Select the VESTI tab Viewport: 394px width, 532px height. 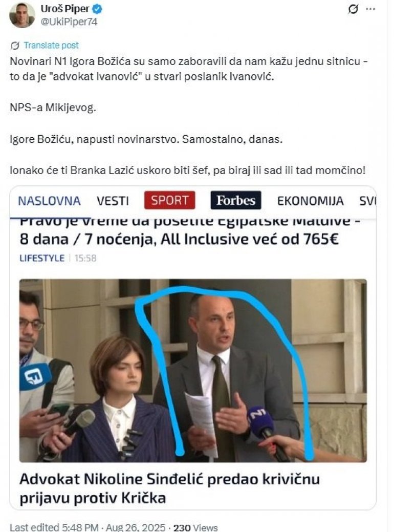tap(113, 201)
